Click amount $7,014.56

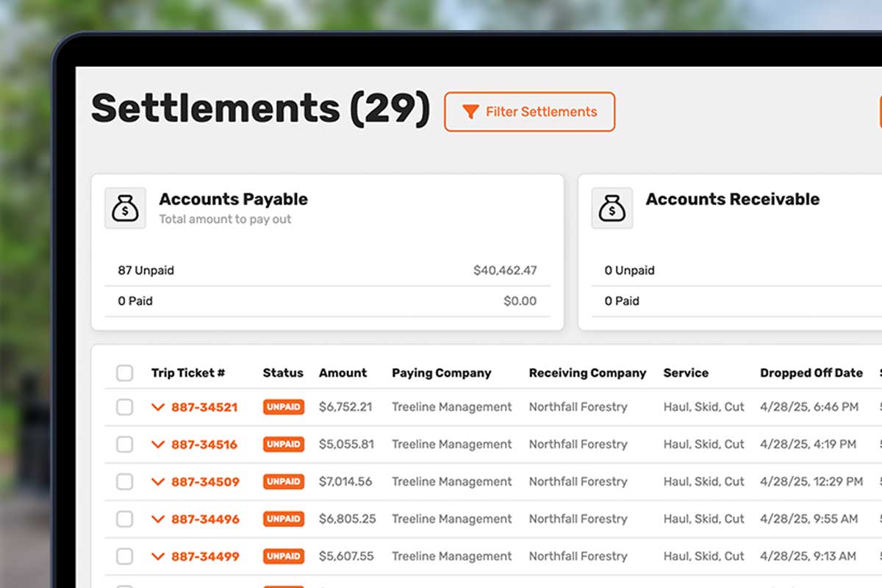point(345,482)
